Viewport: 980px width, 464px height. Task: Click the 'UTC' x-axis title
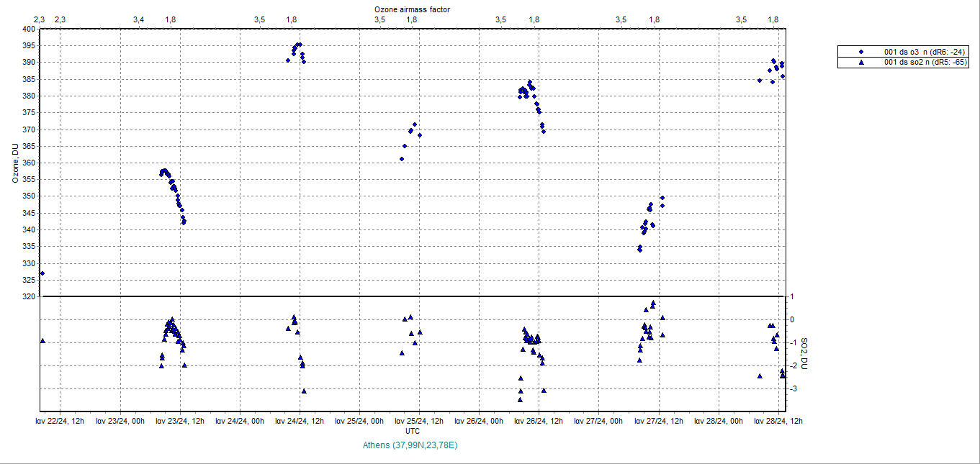click(413, 431)
